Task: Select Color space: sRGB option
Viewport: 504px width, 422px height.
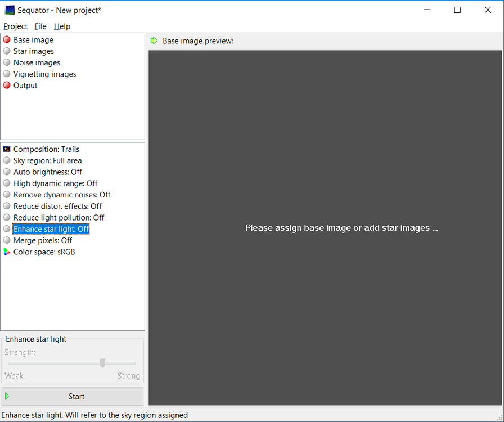Action: (x=44, y=252)
